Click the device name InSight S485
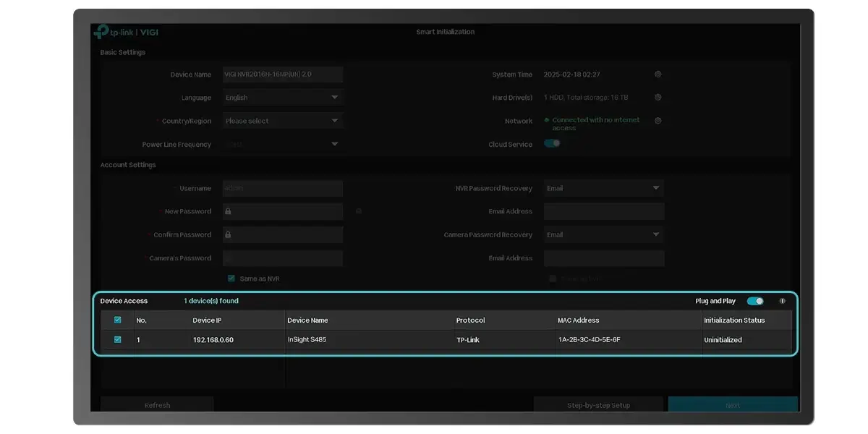The width and height of the screenshot is (868, 434). (x=307, y=340)
